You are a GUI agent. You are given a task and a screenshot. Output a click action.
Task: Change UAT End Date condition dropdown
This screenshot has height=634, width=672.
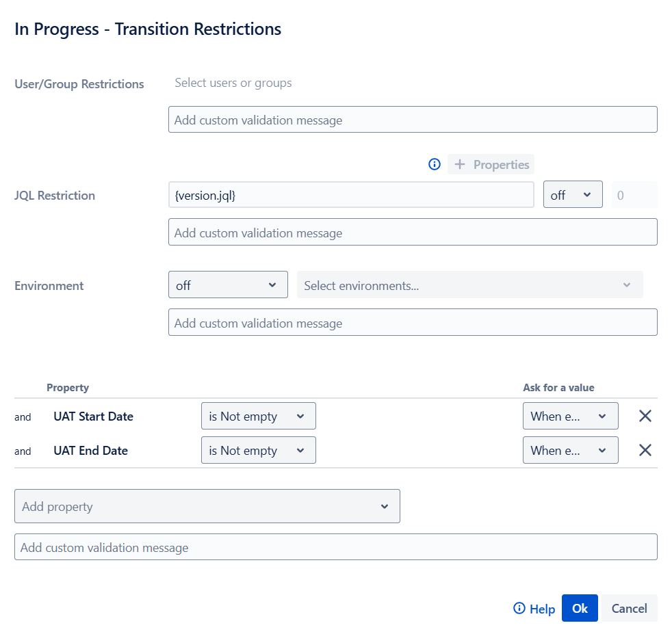point(258,450)
